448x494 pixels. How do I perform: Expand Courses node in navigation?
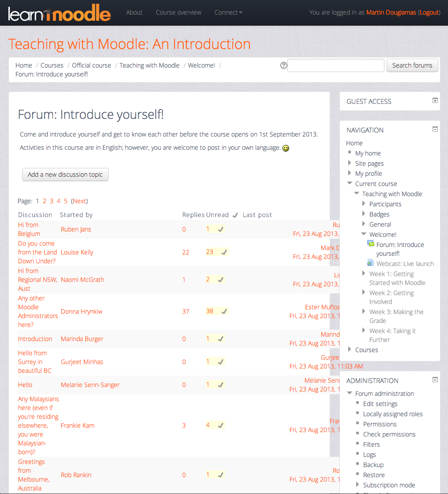click(x=349, y=349)
